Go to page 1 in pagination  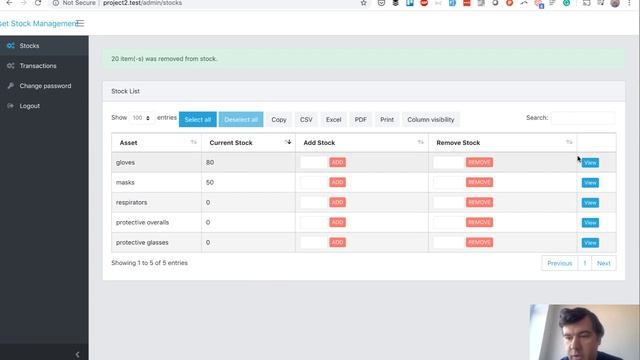coord(584,263)
